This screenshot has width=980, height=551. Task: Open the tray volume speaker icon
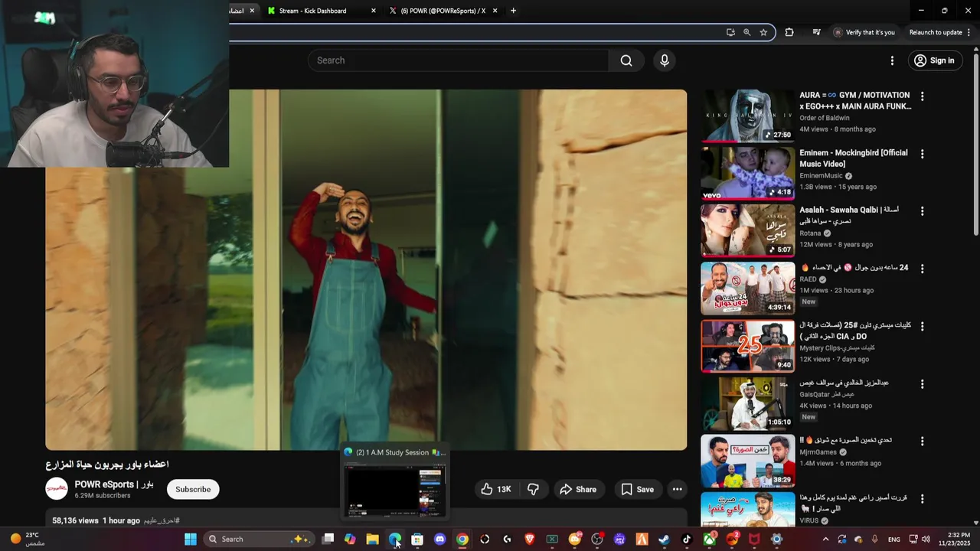[x=926, y=539]
